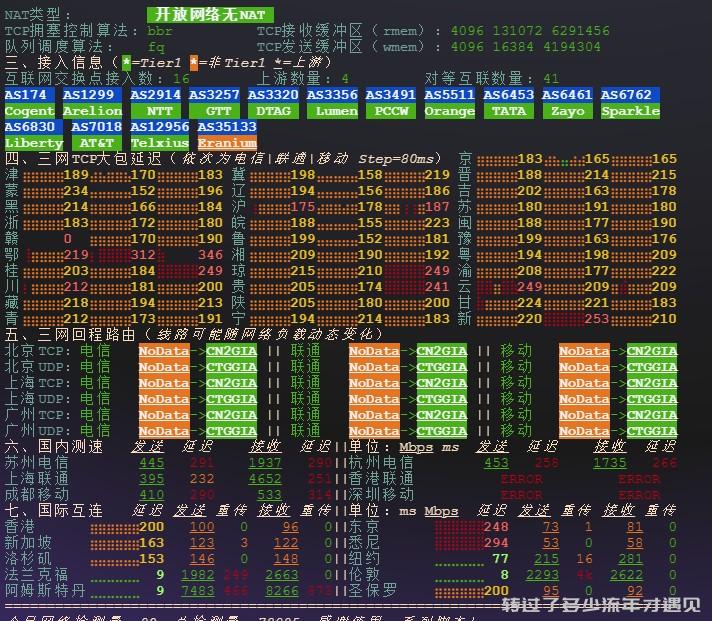Click the Orange label
Image resolution: width=712 pixels, height=621 pixels.
450,111
